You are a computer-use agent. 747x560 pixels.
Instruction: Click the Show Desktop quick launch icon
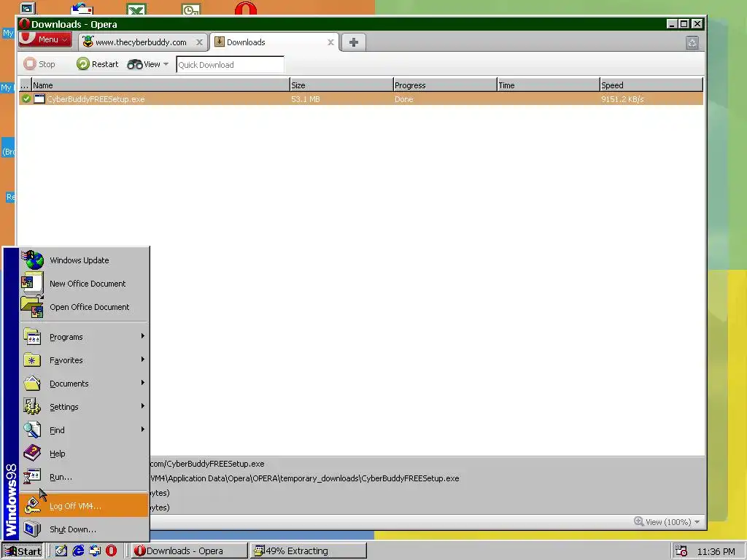tap(61, 551)
